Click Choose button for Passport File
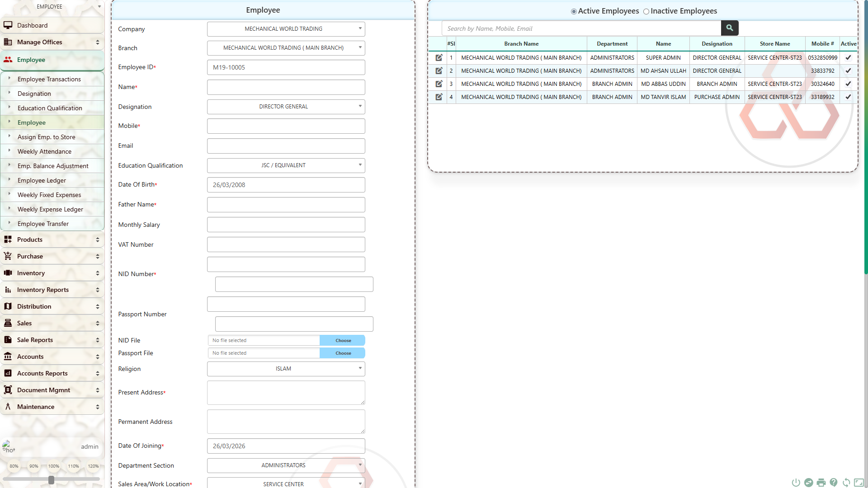The width and height of the screenshot is (868, 488). click(x=343, y=353)
